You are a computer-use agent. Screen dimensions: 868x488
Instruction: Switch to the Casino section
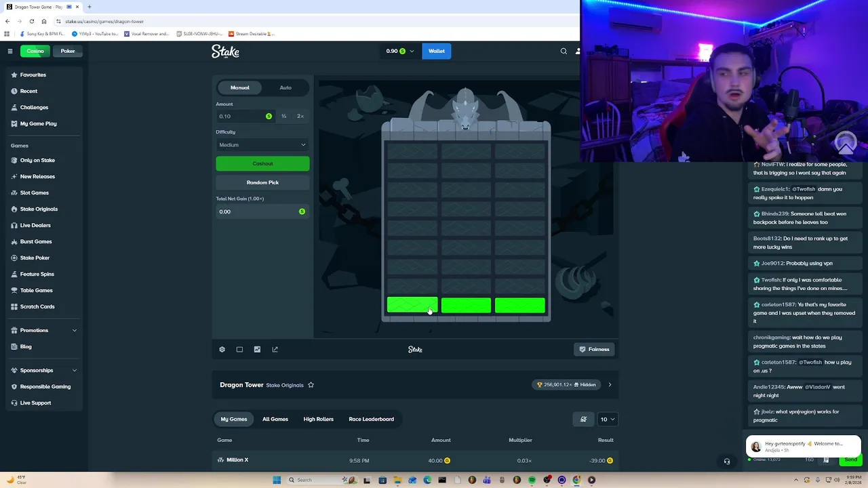(x=35, y=51)
